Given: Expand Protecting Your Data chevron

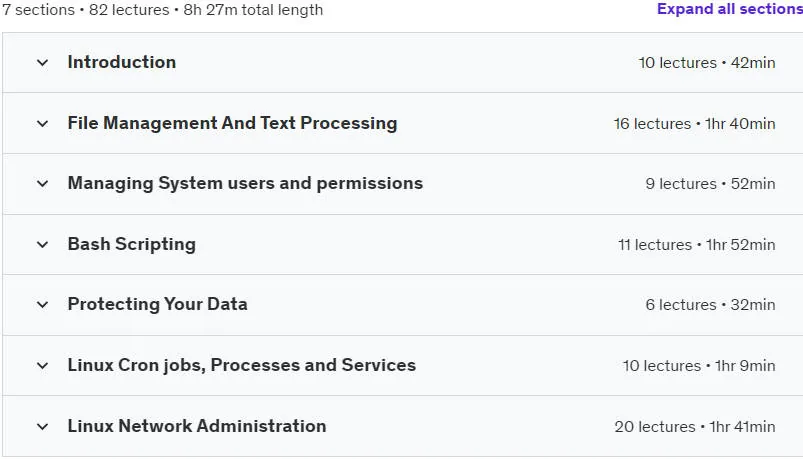Looking at the screenshot, I should (x=43, y=305).
